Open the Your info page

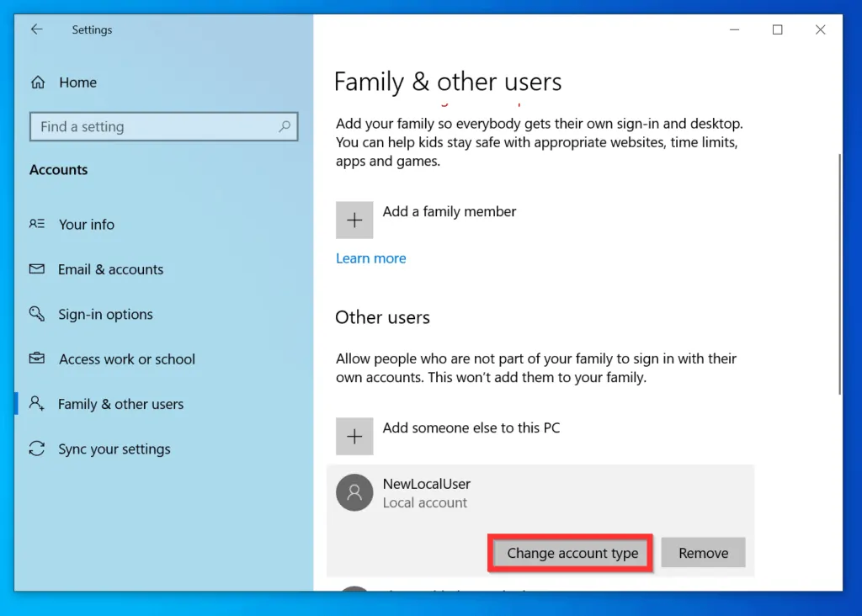pyautogui.click(x=87, y=224)
